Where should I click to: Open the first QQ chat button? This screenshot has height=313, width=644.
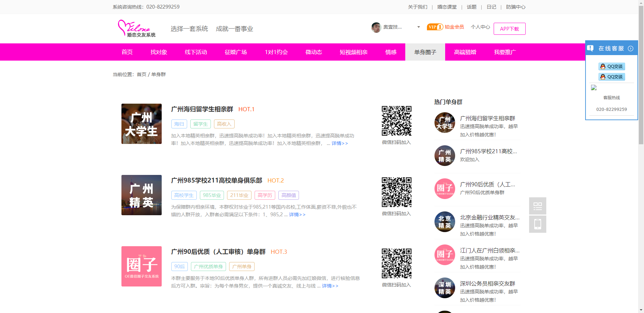pos(612,66)
